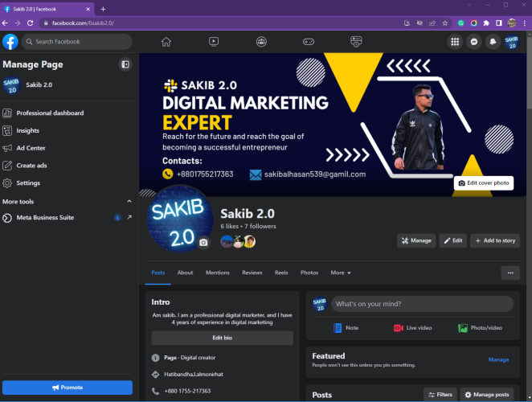This screenshot has height=402, width=532.
Task: Click the Grammarly extension icon
Action: coord(460,23)
